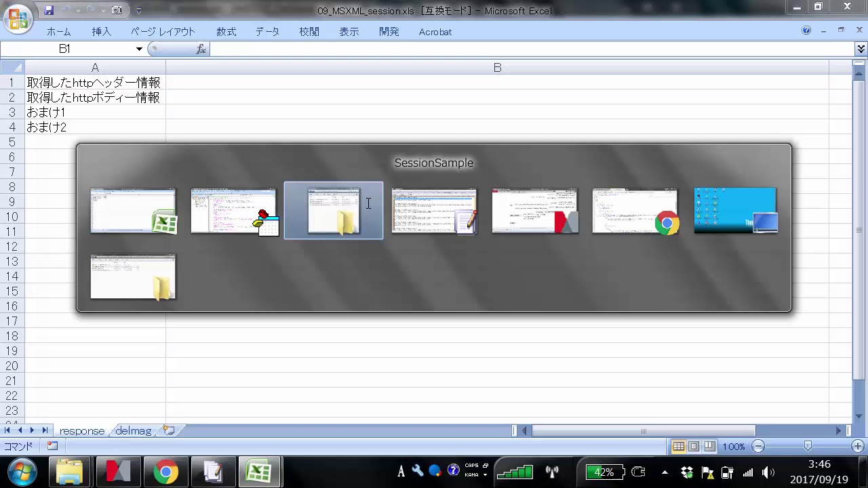Screen dimensions: 868x488
Task: Select the Chrome window thumbnail in switcher
Action: click(x=635, y=211)
